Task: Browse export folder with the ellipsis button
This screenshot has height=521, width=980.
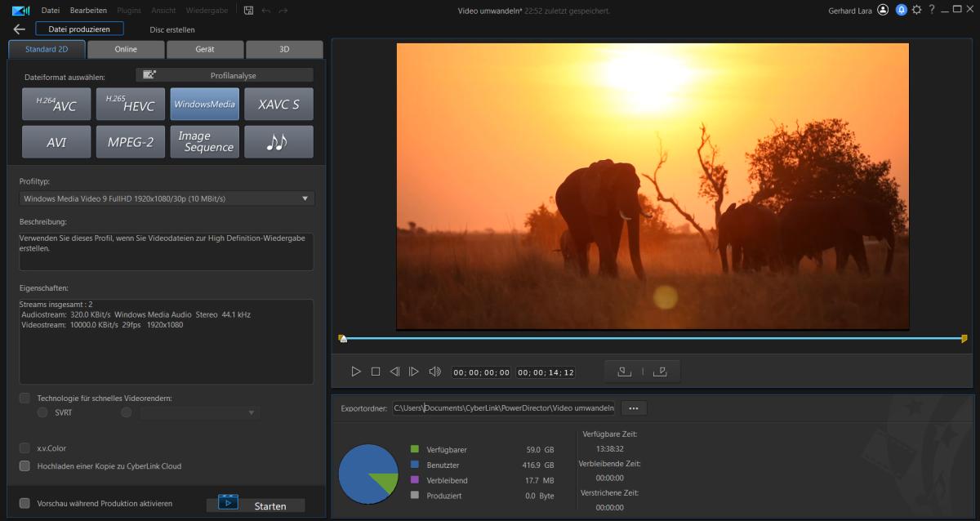Action: click(x=633, y=407)
